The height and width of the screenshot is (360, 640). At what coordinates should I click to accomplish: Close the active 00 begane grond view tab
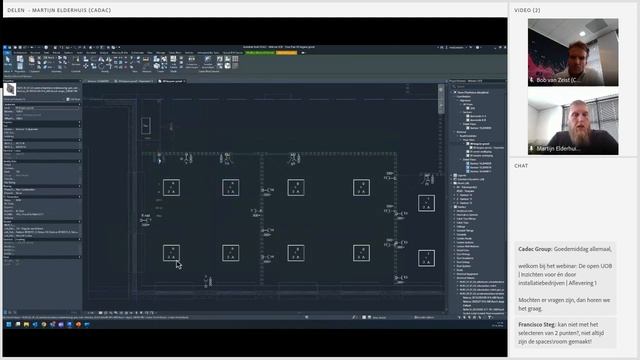(184, 81)
